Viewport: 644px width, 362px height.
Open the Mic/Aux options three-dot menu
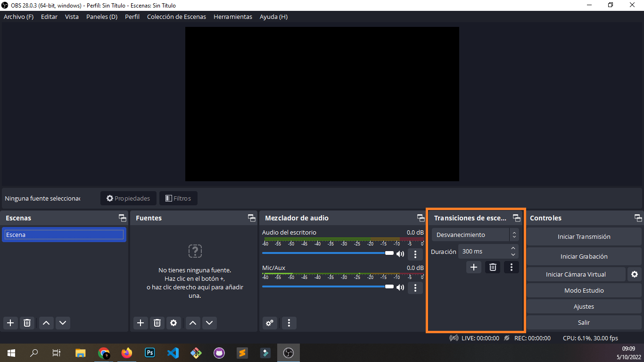click(415, 287)
